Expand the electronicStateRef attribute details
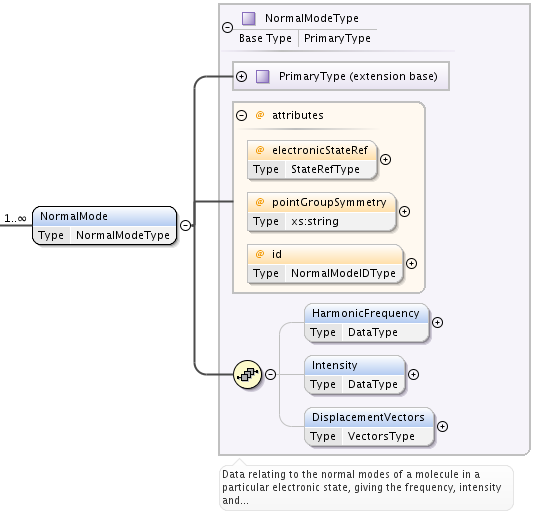The width and height of the screenshot is (534, 515). (386, 159)
